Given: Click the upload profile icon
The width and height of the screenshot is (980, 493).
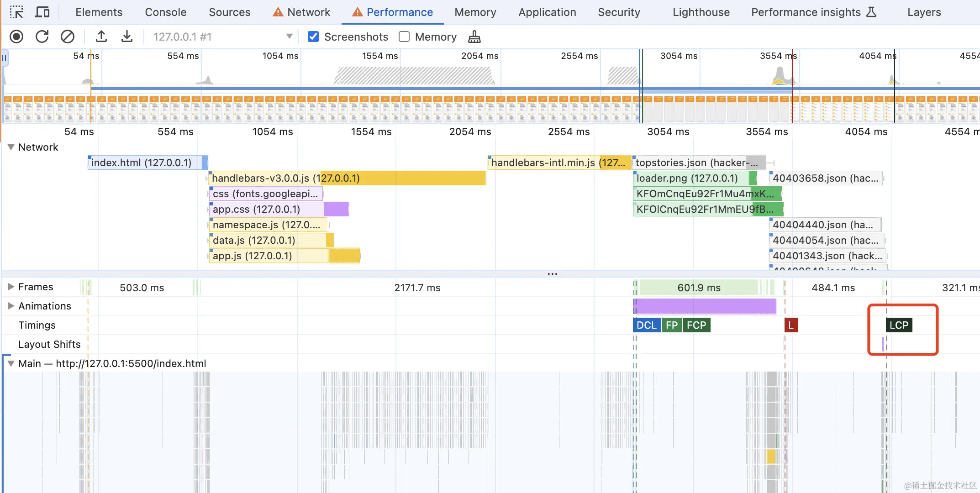Looking at the screenshot, I should click(x=101, y=37).
